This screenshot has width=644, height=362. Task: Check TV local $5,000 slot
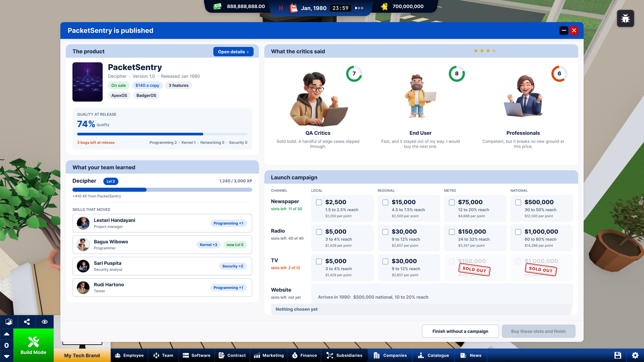pos(319,261)
